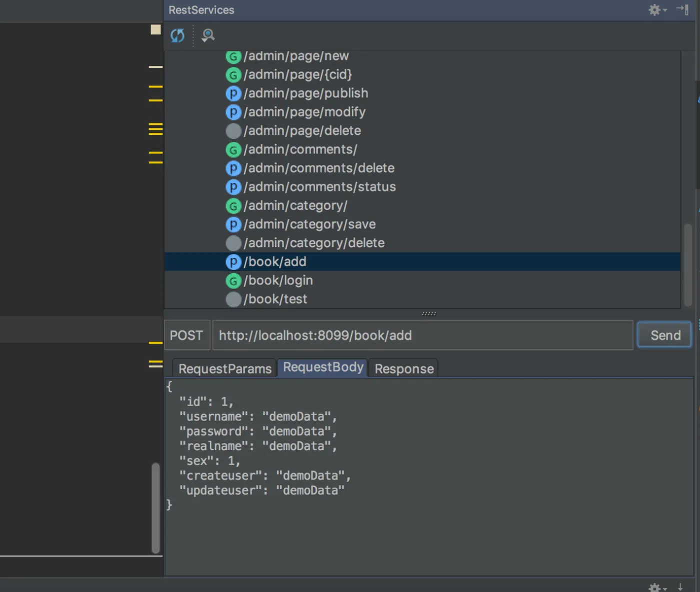Click POST icon of /book/add

coord(233,262)
